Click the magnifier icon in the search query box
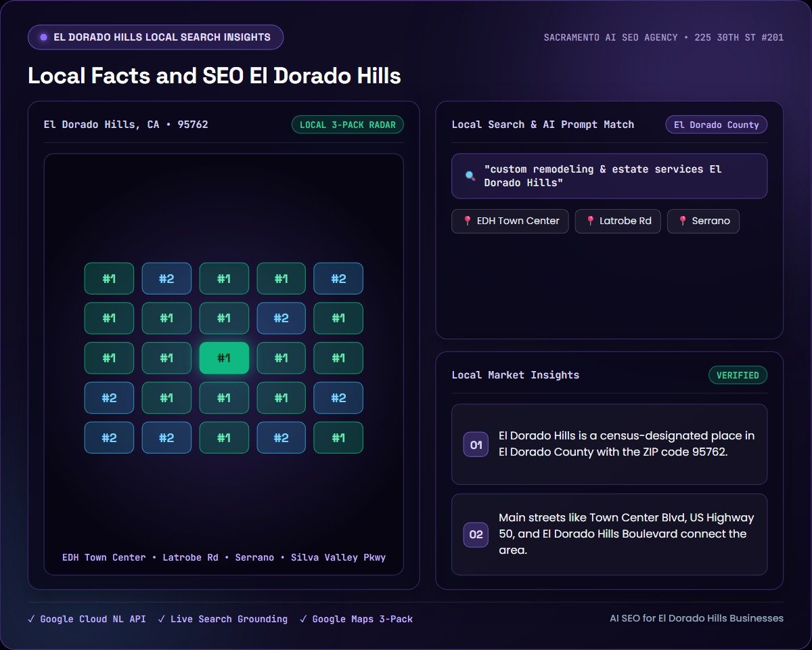Image resolution: width=812 pixels, height=650 pixels. 470,176
